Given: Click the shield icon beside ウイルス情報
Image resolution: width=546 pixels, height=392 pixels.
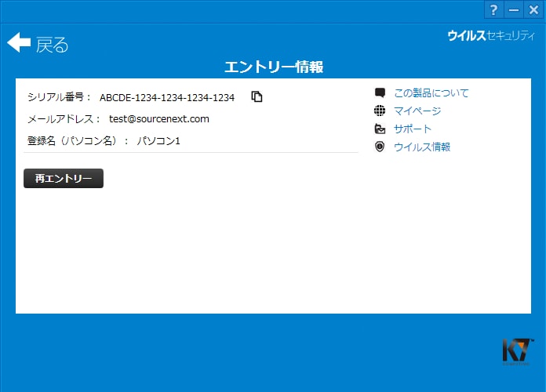Looking at the screenshot, I should point(380,147).
